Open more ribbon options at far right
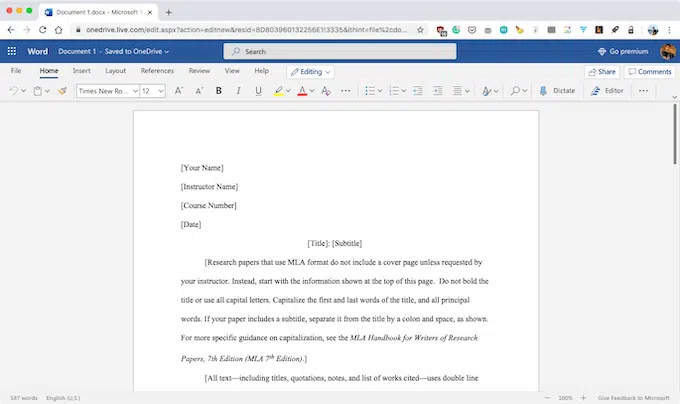680x404 pixels. click(643, 91)
